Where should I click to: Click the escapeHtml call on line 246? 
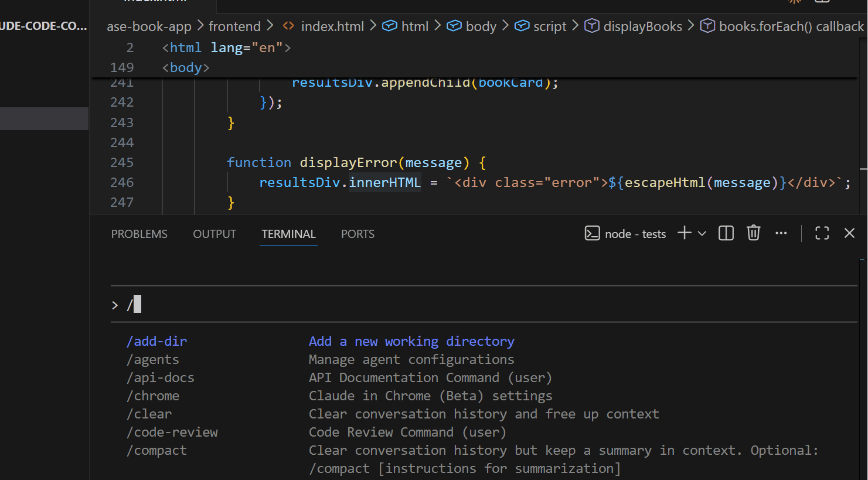click(x=665, y=182)
